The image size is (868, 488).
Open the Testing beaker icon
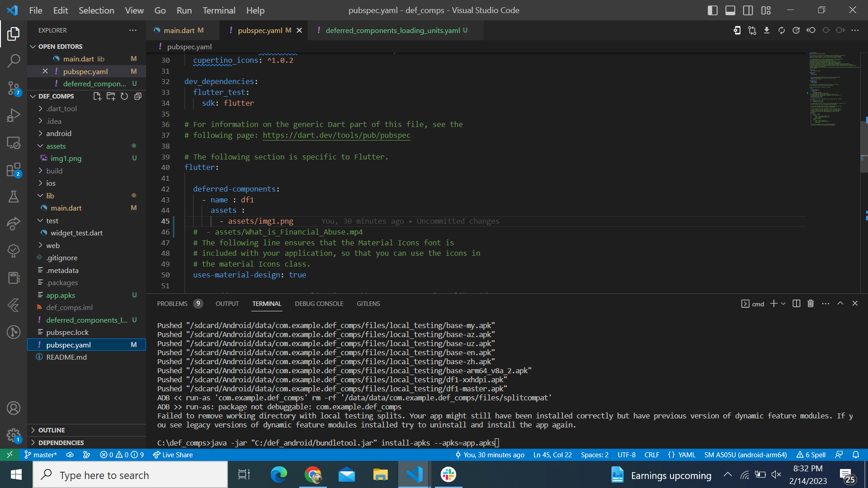tap(14, 197)
